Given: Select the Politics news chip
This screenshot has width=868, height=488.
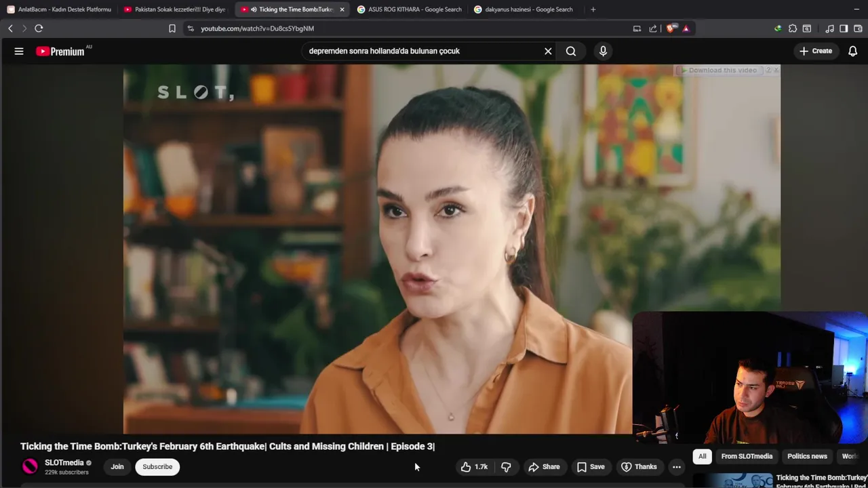Looking at the screenshot, I should [807, 456].
